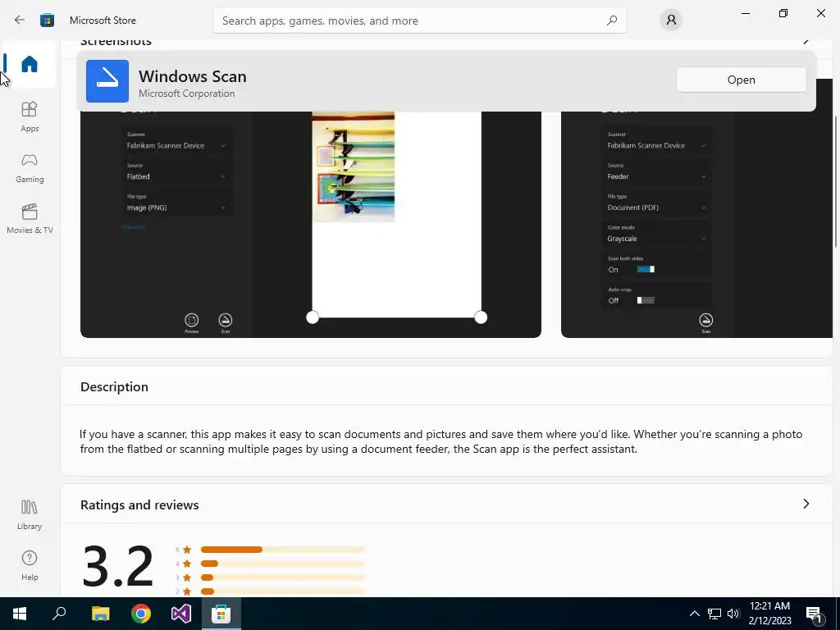
Task: Open the Home section in sidebar
Action: (30, 64)
